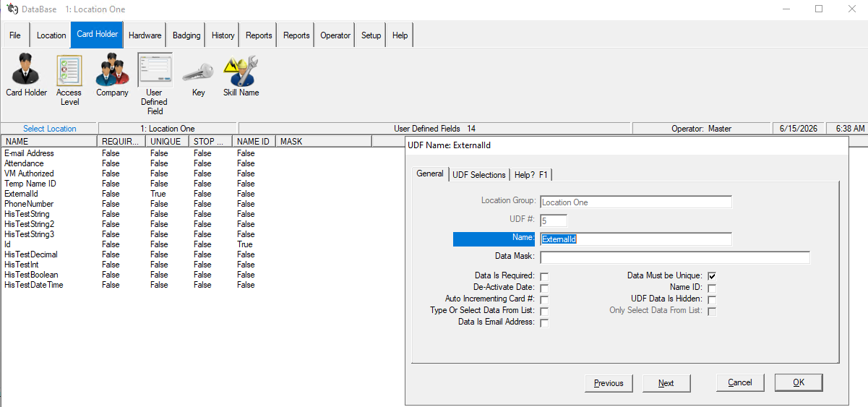The height and width of the screenshot is (407, 868).
Task: Click the Cancel button in dialog
Action: pyautogui.click(x=740, y=382)
